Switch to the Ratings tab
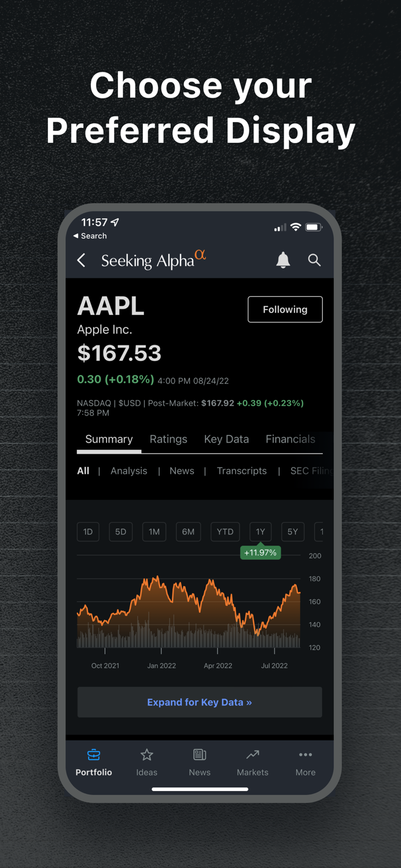The image size is (401, 868). pyautogui.click(x=168, y=439)
